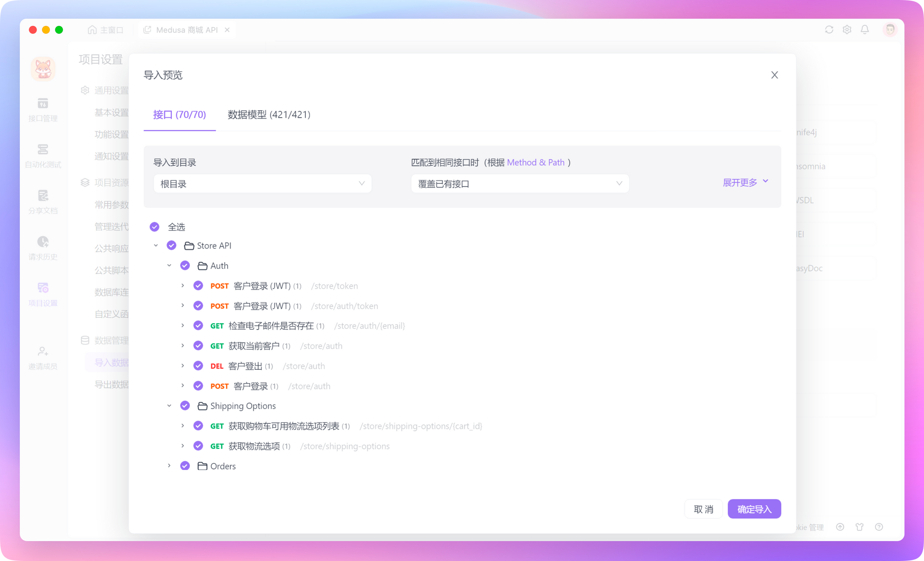Click the home icon of 主窗口 tab
Viewport: 924px width, 561px height.
pos(92,30)
